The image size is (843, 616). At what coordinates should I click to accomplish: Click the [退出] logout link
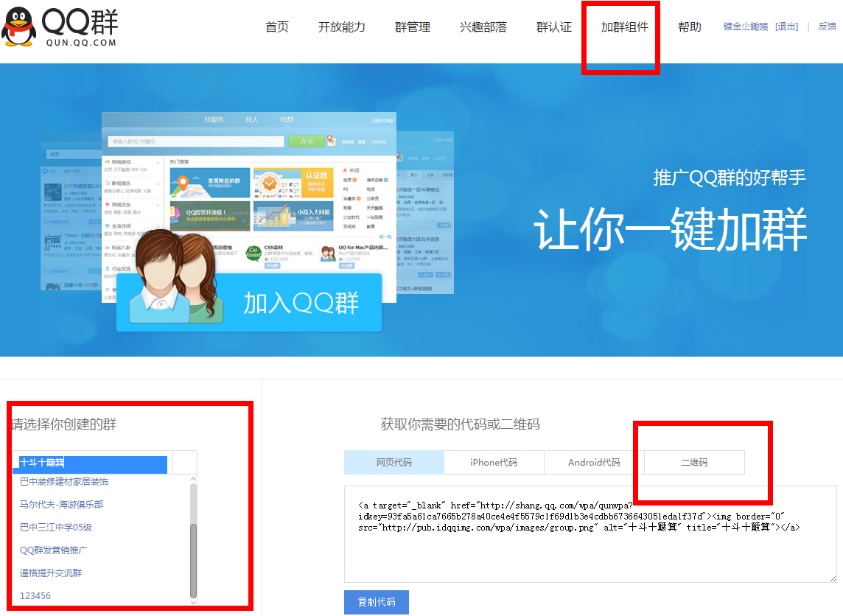pyautogui.click(x=786, y=25)
